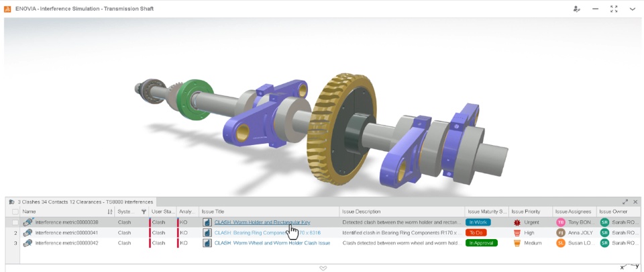Click description 'Clash detected between worm wheel'
The image size is (644, 272).
(402, 243)
